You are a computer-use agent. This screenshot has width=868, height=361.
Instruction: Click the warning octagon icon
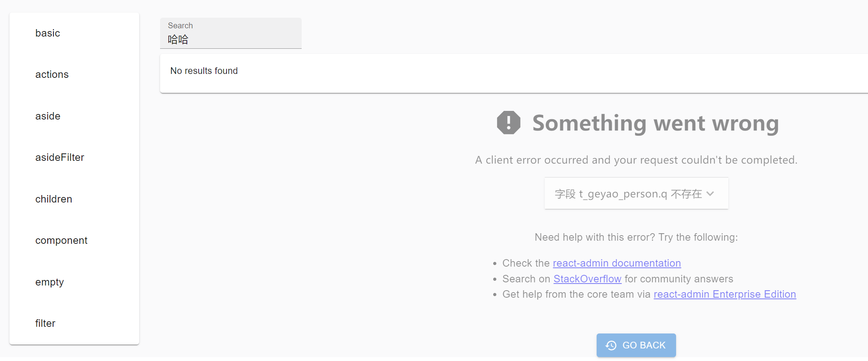509,123
